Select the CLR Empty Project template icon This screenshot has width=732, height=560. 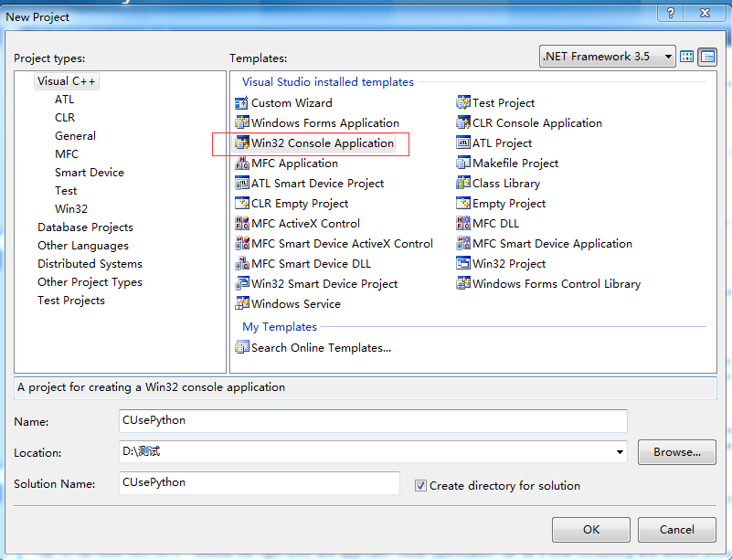tap(241, 203)
